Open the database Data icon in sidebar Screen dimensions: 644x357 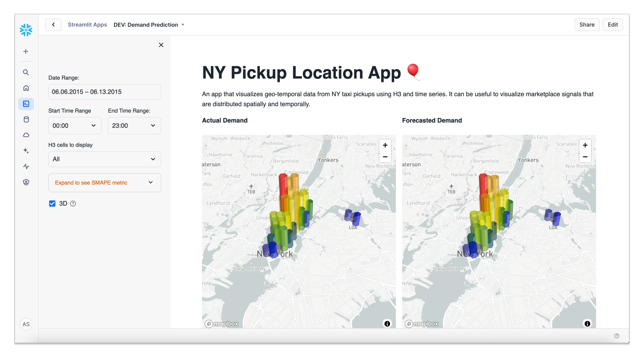(26, 119)
